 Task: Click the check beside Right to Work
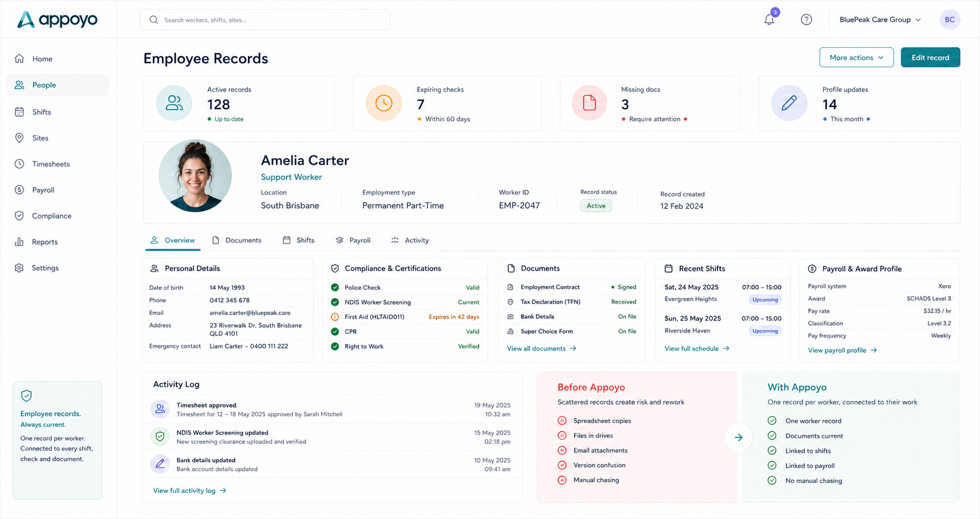[335, 346]
